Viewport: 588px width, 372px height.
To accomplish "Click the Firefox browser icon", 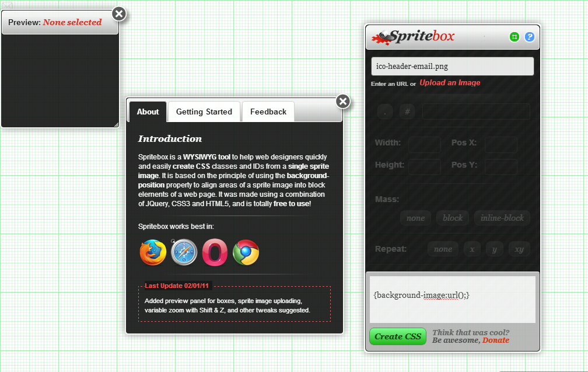I will pyautogui.click(x=153, y=252).
